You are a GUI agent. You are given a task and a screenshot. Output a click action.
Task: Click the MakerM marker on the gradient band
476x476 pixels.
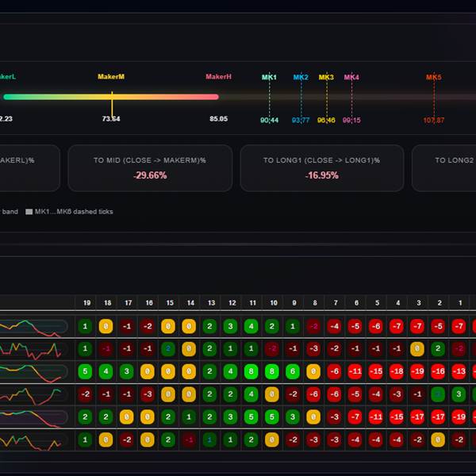pos(112,98)
